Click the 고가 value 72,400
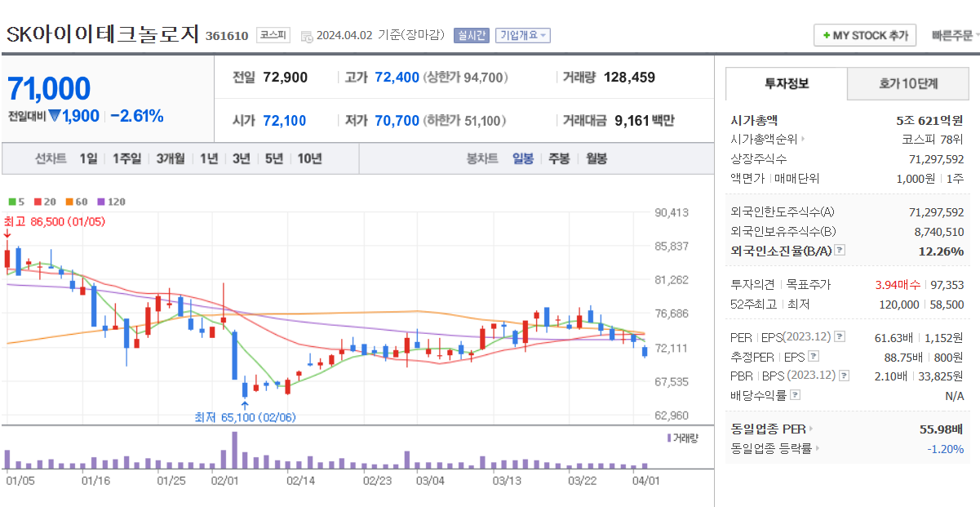Screen dimensions: 980x507 (x=397, y=78)
